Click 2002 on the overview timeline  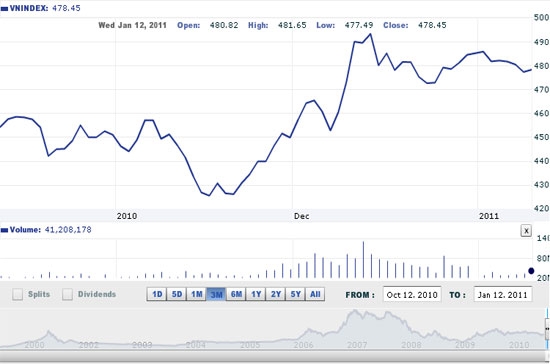click(x=88, y=345)
